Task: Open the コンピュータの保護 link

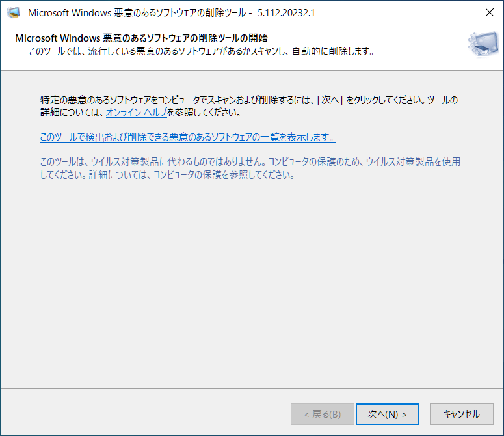Action: click(x=187, y=175)
